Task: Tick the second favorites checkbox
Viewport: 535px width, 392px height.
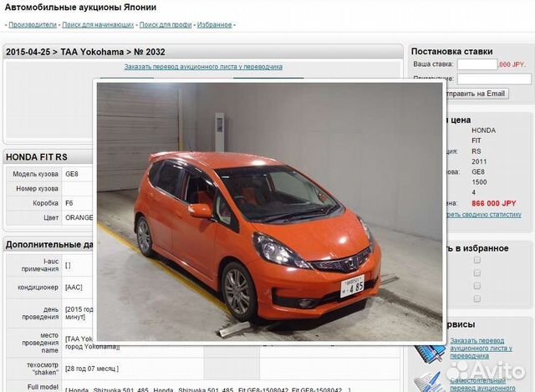Action: pyautogui.click(x=477, y=273)
